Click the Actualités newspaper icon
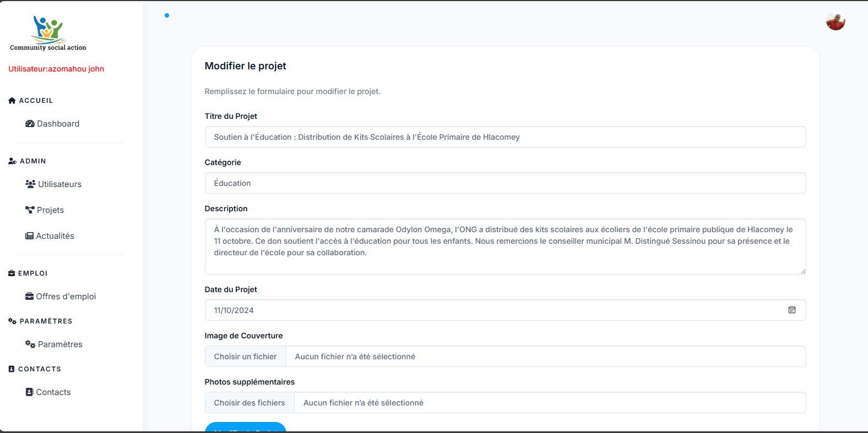 tap(29, 236)
